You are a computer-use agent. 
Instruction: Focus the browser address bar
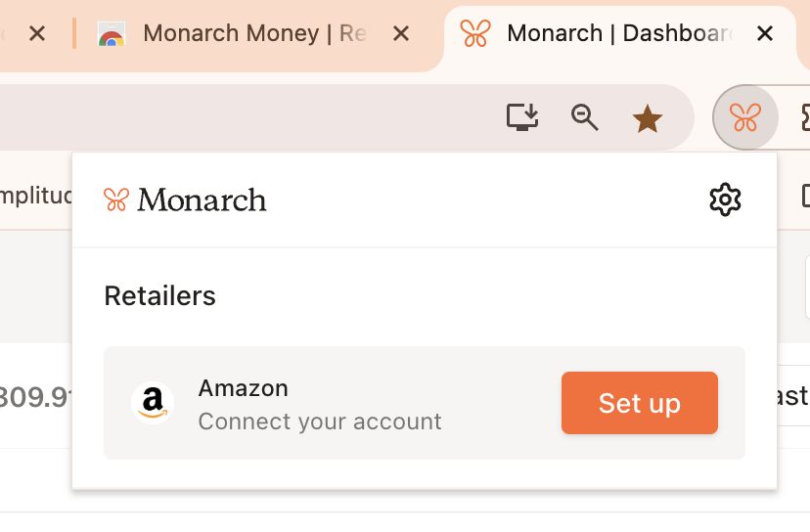click(x=247, y=117)
